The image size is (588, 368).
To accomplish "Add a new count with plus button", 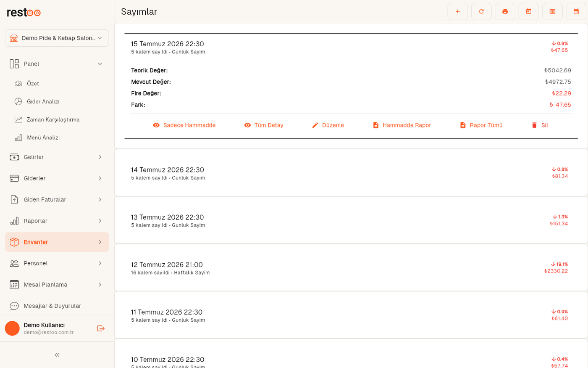I will point(458,11).
